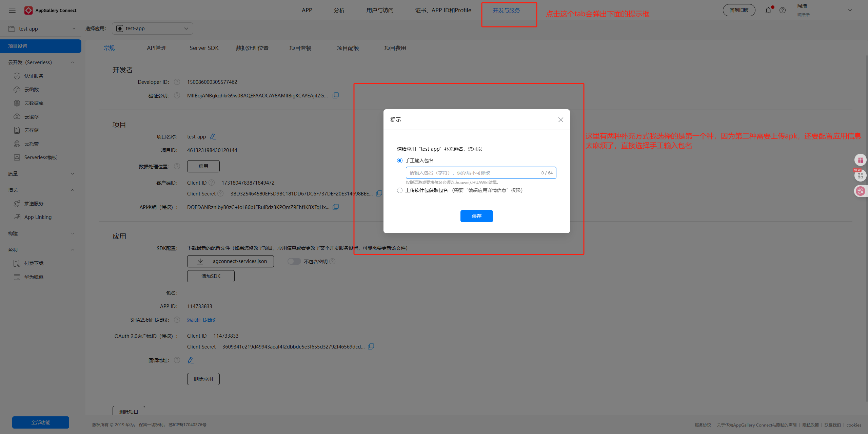Image resolution: width=868 pixels, height=434 pixels.
Task: Click the 删除应用 button
Action: pyautogui.click(x=203, y=379)
